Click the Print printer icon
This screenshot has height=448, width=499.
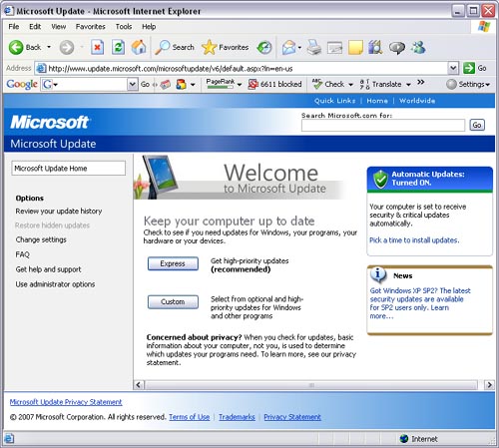click(x=314, y=48)
